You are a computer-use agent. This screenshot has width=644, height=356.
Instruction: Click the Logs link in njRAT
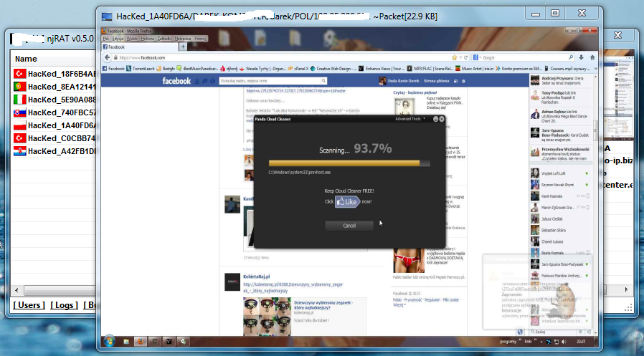click(x=64, y=305)
